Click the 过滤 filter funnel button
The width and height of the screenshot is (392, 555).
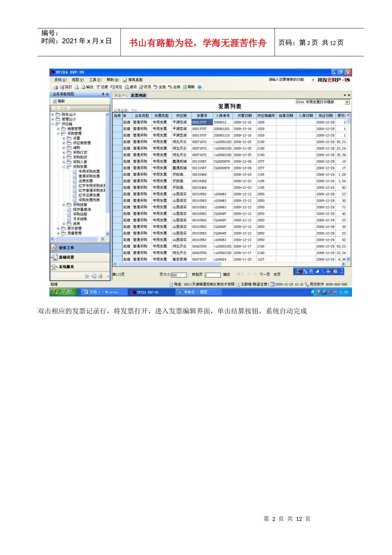coord(102,87)
